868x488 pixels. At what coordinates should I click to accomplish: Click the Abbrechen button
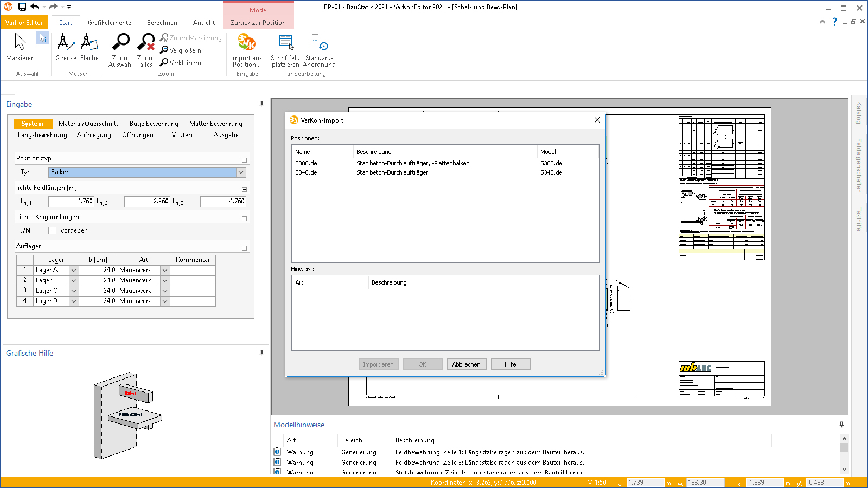coord(467,364)
